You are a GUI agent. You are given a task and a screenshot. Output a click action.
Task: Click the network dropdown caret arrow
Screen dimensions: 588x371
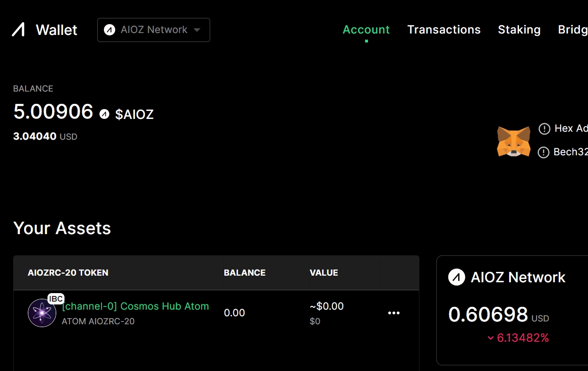[197, 30]
